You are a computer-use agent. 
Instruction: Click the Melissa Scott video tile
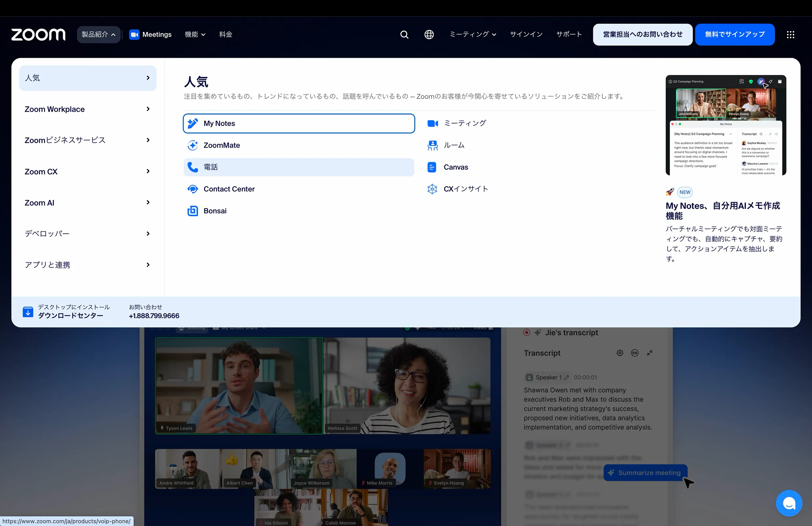click(407, 386)
